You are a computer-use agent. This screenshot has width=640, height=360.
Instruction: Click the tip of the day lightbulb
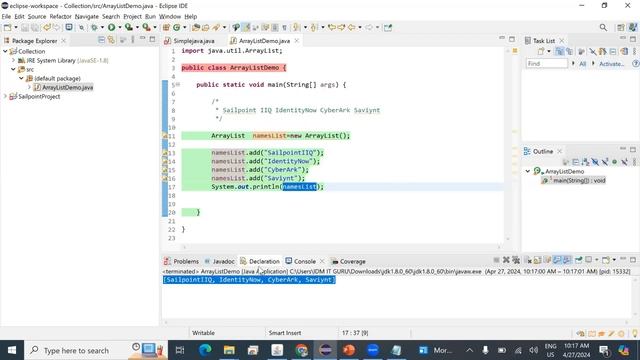point(634,333)
